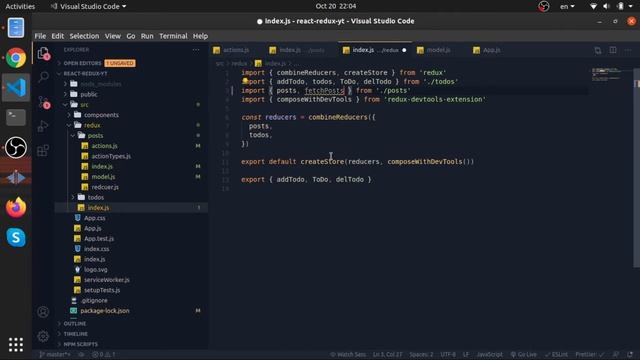Click Ln, Col cursor position indicator
The width and height of the screenshot is (640, 360).
pyautogui.click(x=387, y=355)
